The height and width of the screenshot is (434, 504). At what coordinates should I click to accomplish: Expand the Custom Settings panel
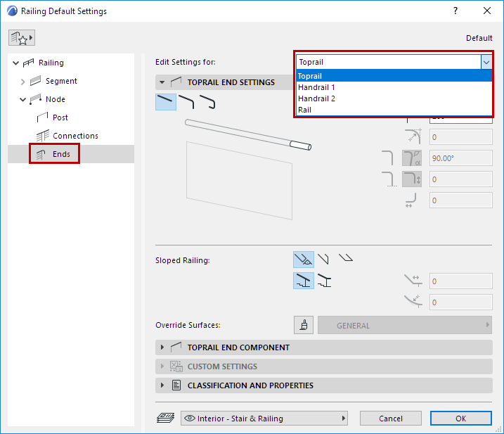pyautogui.click(x=162, y=366)
